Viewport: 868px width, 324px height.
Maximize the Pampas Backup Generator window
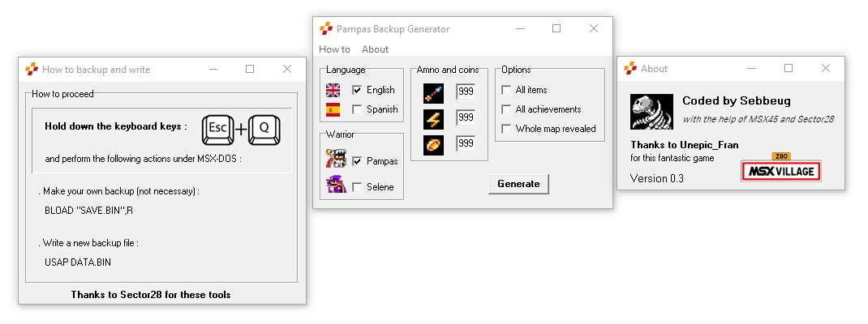[x=556, y=28]
